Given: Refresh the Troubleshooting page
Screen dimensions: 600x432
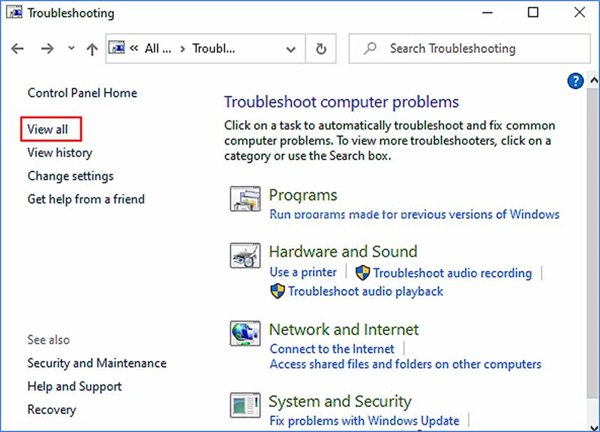Looking at the screenshot, I should (x=320, y=48).
